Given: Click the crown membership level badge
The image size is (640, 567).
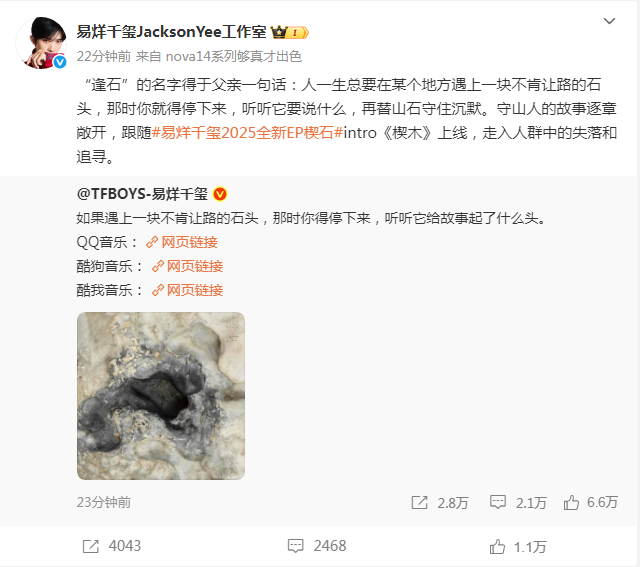Looking at the screenshot, I should (289, 32).
